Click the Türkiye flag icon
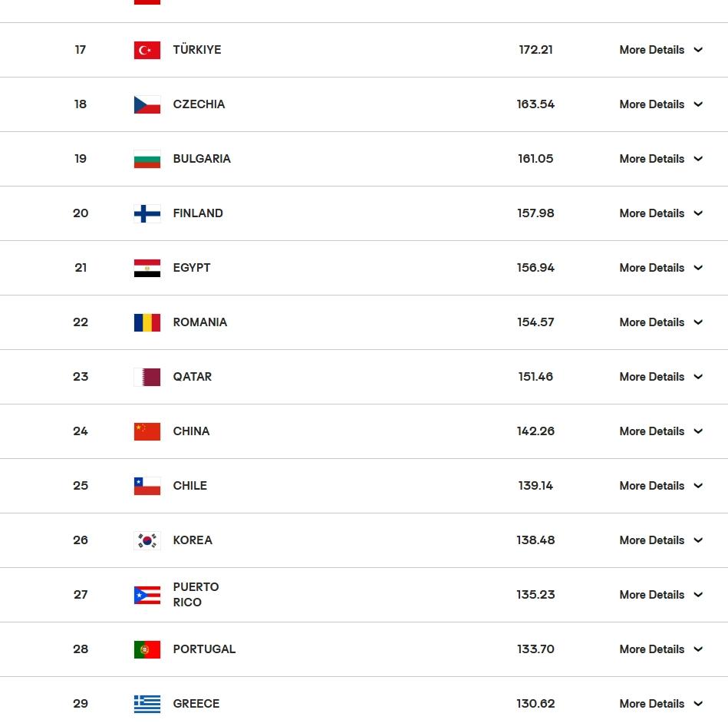This screenshot has height=723, width=728. pyautogui.click(x=147, y=50)
